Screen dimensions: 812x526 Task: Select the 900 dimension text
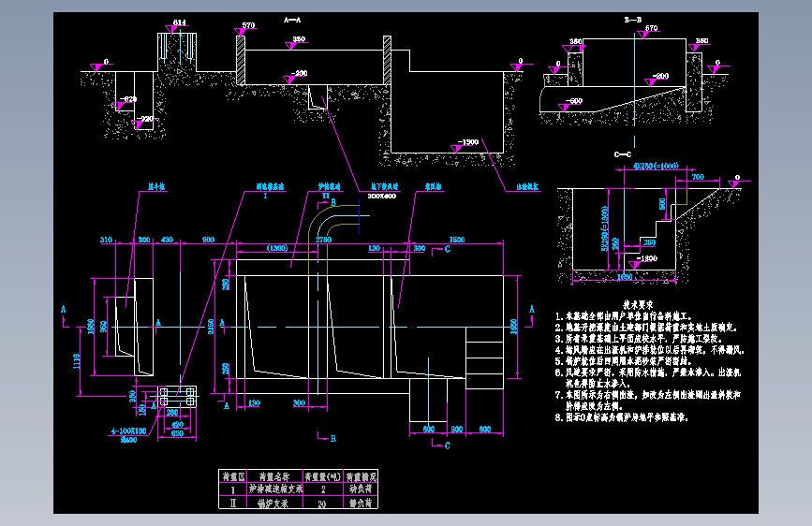(208, 240)
